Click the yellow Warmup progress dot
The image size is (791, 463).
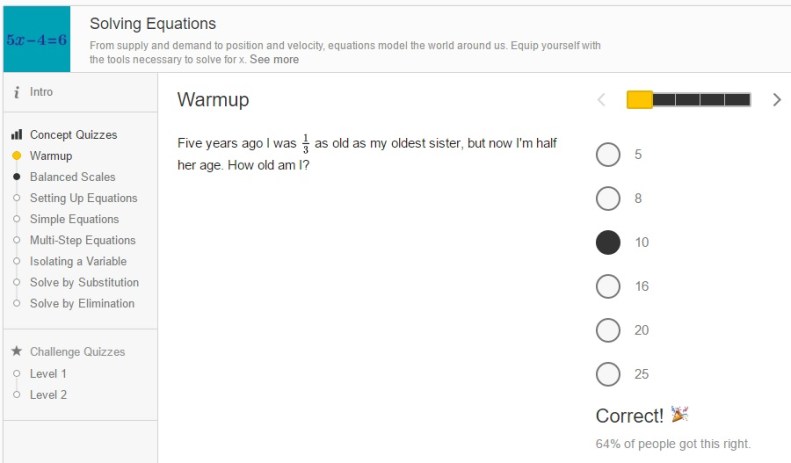tap(17, 156)
